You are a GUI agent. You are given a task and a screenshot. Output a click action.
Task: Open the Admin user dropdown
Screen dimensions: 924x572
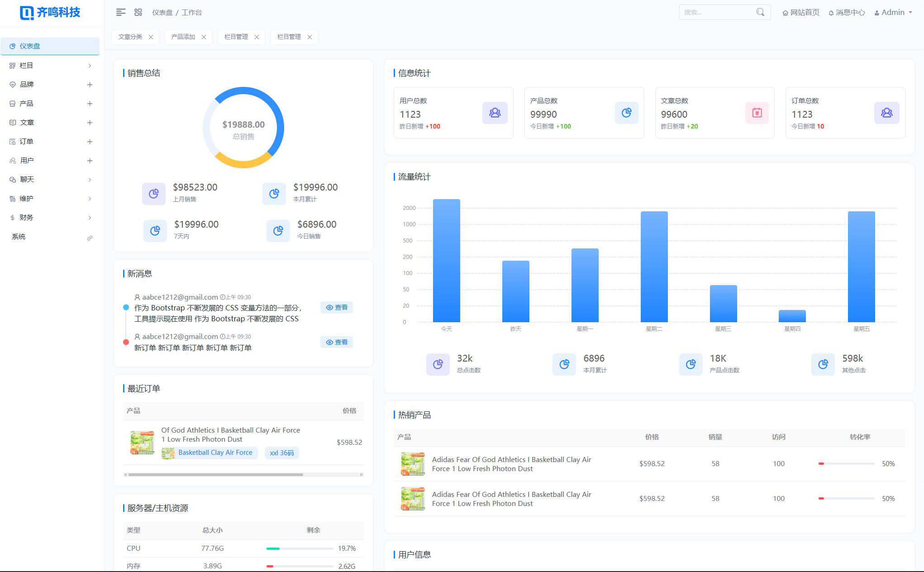[x=894, y=12]
